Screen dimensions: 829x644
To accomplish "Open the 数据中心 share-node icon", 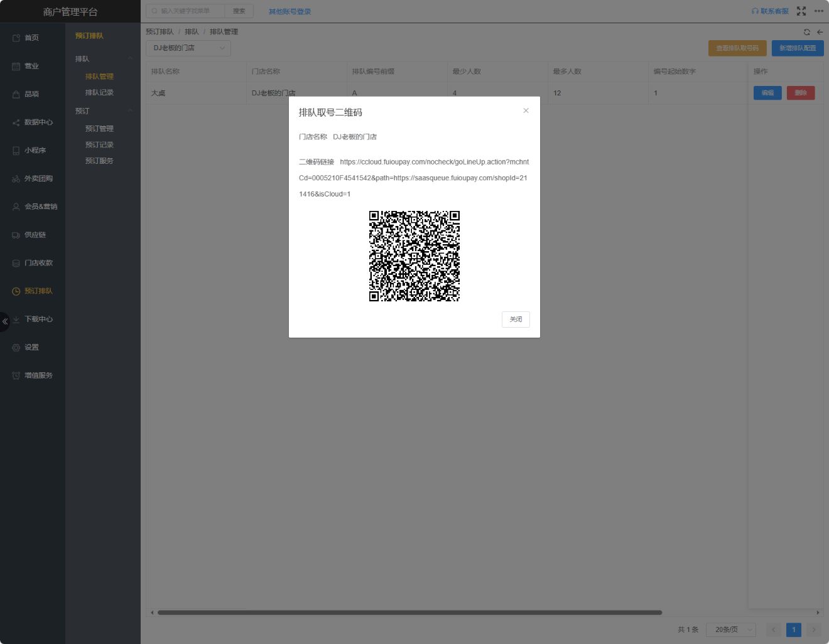I will (16, 122).
